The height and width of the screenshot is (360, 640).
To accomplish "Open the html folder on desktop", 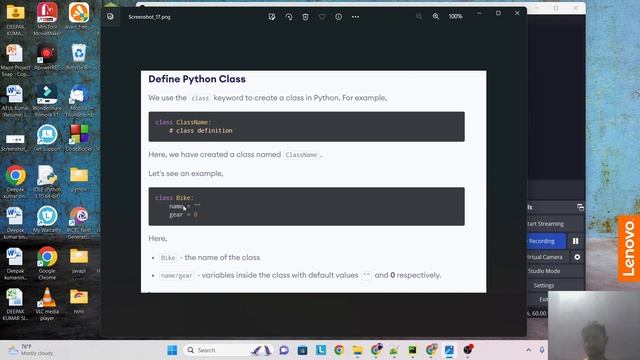I will pyautogui.click(x=79, y=300).
